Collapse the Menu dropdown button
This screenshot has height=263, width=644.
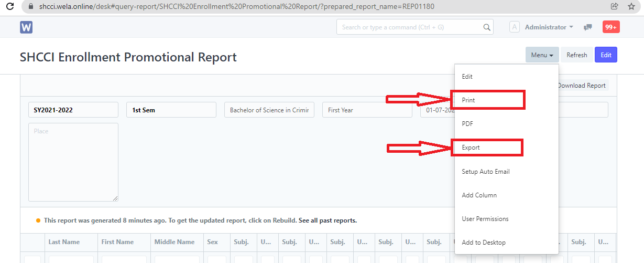coord(542,55)
